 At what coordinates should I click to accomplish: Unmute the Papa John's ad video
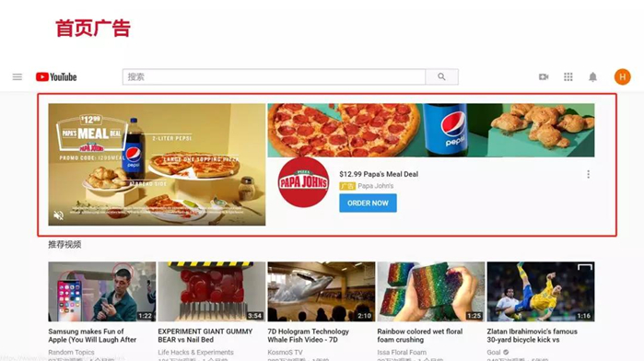tap(59, 215)
